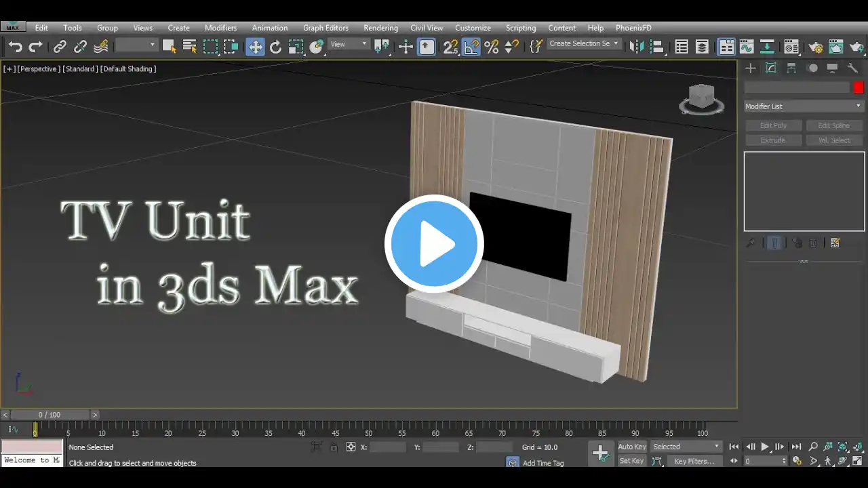Play the video overlay button
The image size is (868, 488).
tap(434, 243)
